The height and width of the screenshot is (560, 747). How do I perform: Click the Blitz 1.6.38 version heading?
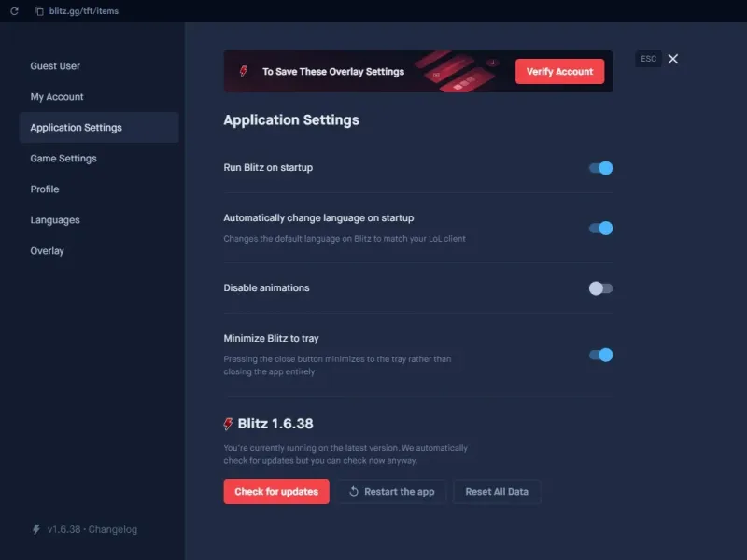(x=275, y=424)
